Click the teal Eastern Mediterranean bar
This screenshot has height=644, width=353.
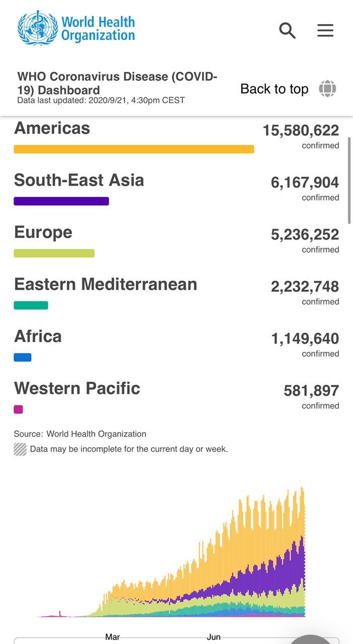coord(31,305)
